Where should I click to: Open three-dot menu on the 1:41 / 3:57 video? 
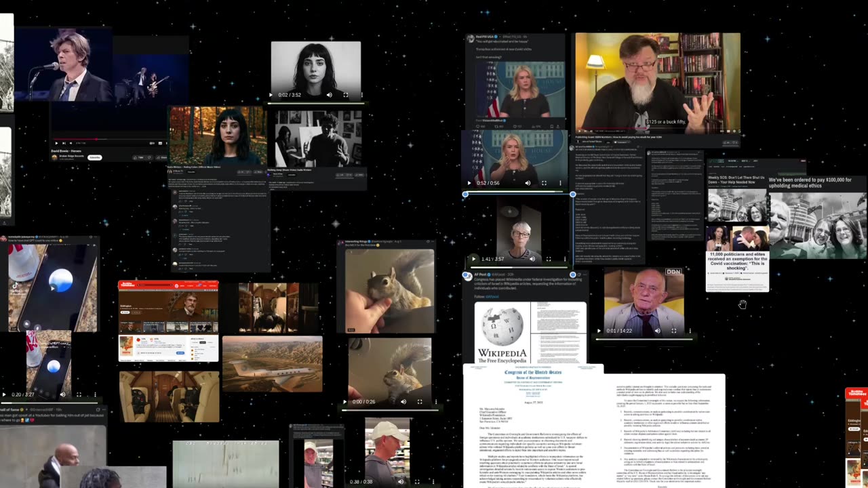tap(564, 259)
